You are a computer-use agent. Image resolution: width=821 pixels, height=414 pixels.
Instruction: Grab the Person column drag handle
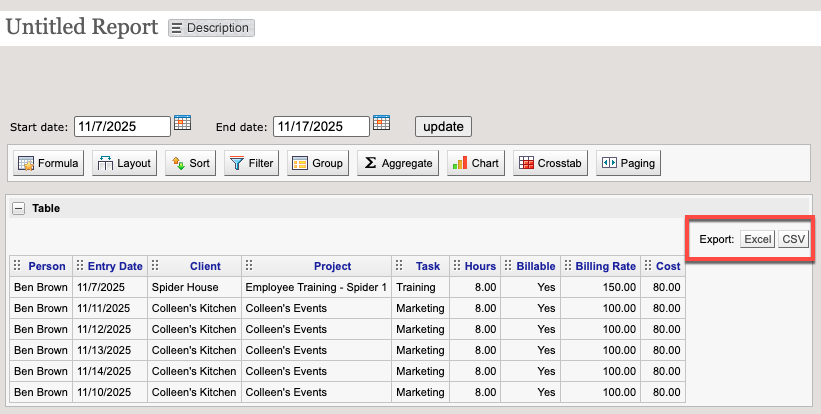pyautogui.click(x=17, y=265)
